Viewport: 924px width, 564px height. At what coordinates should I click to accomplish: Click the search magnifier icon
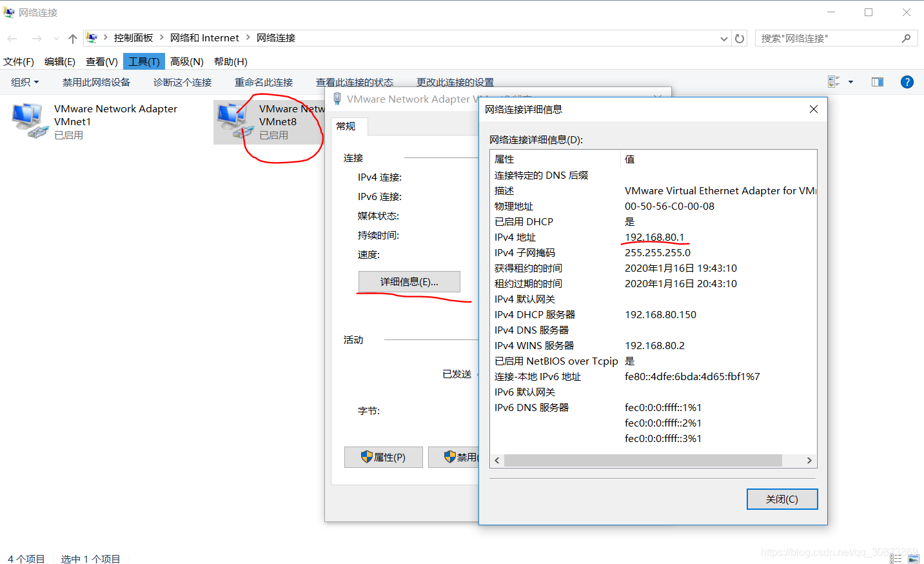906,39
